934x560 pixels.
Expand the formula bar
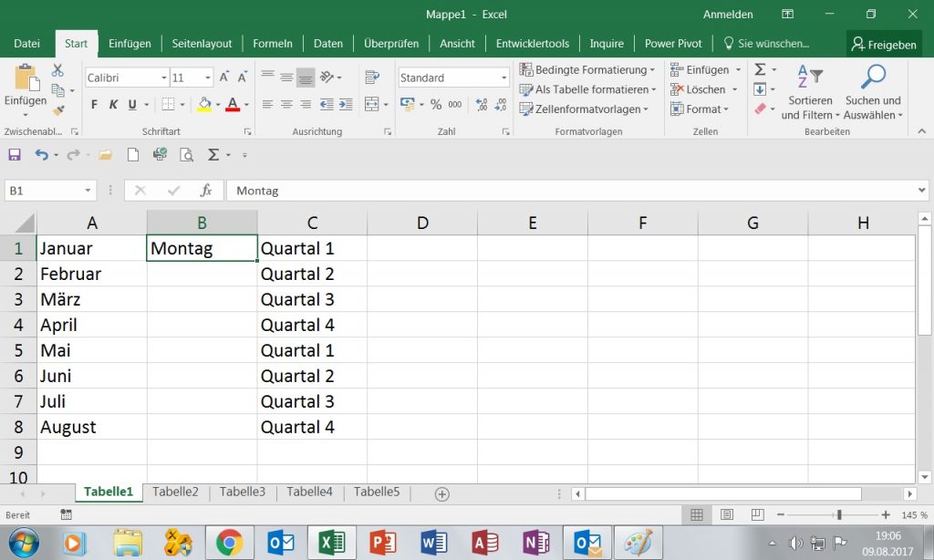pos(921,191)
